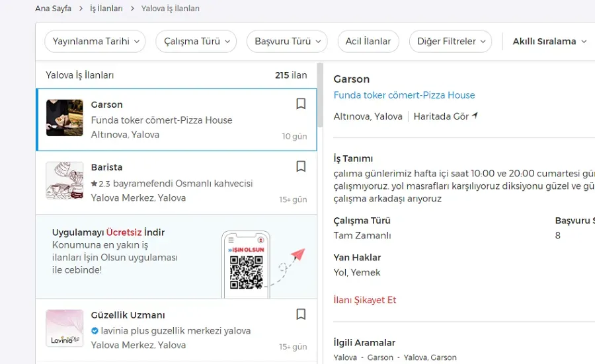
Task: Click the Osmanlı kahvecisi logo image
Action: click(65, 180)
